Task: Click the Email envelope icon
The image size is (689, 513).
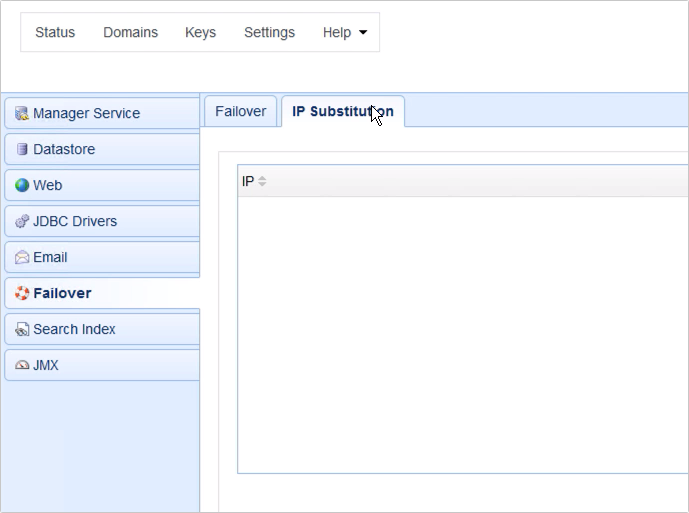Action: point(22,258)
